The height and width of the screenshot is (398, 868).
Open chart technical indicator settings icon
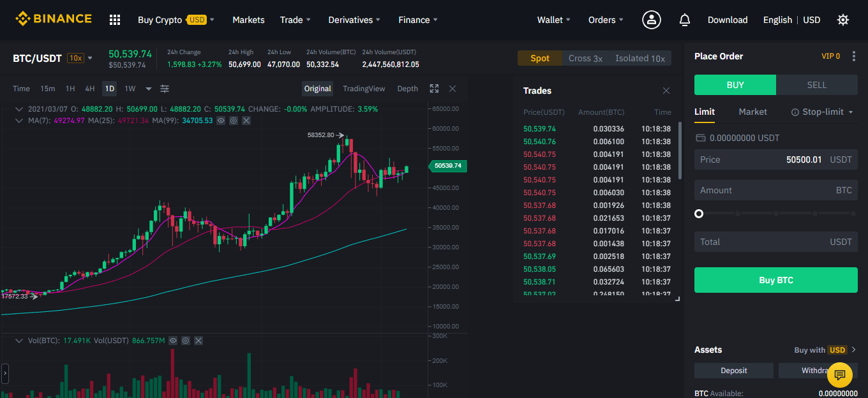(x=165, y=89)
